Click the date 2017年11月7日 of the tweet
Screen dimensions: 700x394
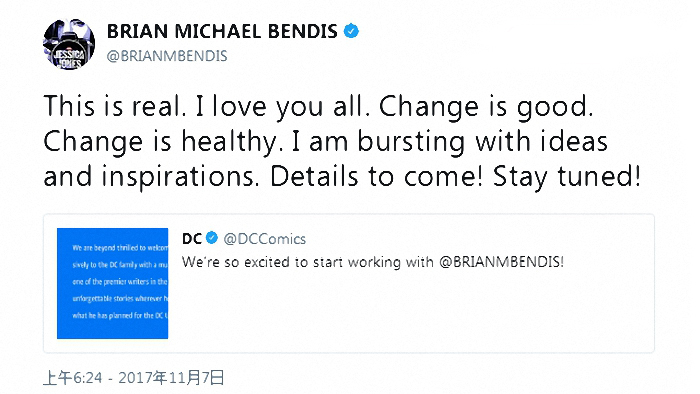click(171, 378)
